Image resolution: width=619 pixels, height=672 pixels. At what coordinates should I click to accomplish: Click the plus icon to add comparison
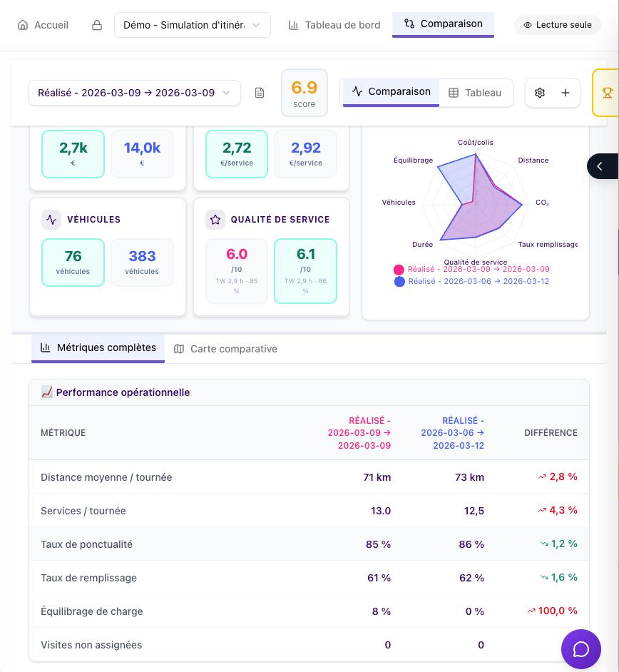click(x=566, y=93)
